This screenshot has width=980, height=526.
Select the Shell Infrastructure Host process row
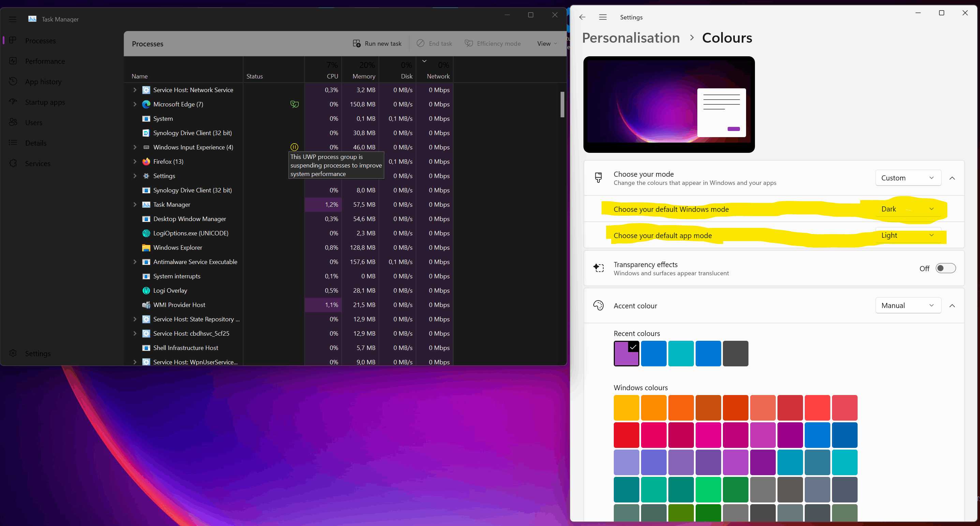point(288,348)
